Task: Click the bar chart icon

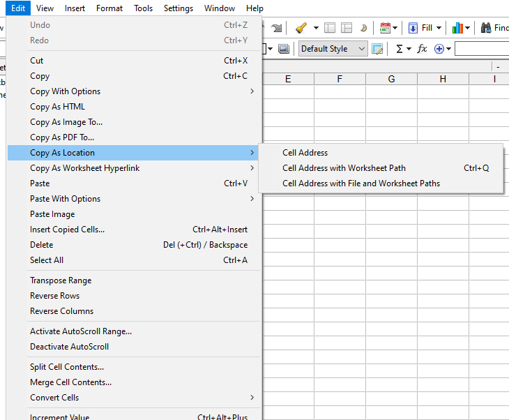Action: click(x=457, y=28)
